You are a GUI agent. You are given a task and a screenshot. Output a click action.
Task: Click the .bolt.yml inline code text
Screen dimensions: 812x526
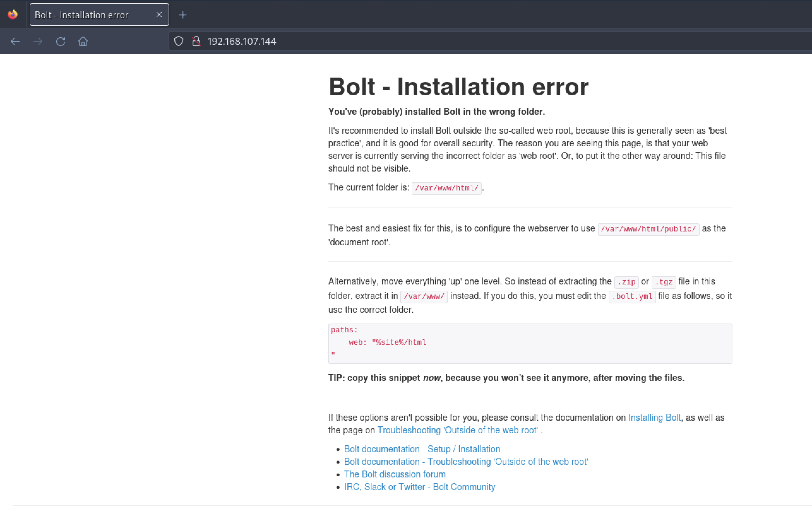tap(632, 296)
